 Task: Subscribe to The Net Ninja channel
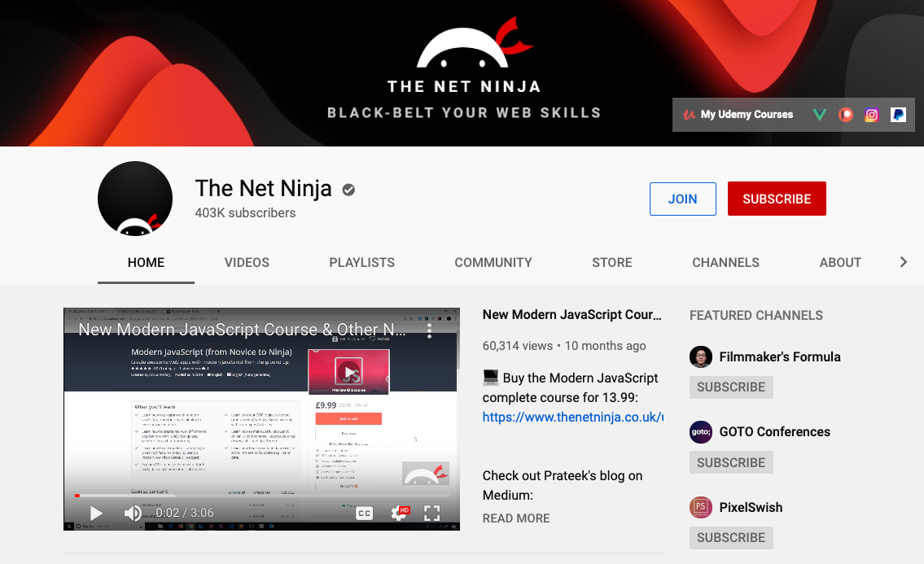point(777,199)
